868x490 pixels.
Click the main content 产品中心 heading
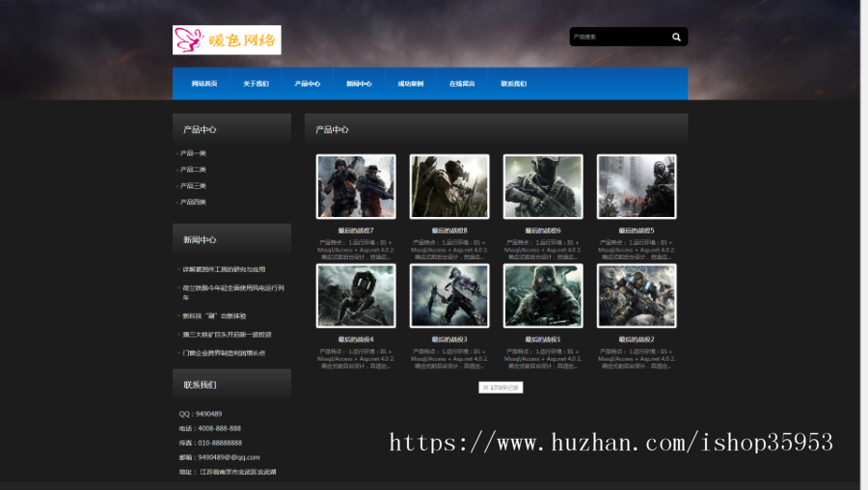click(x=332, y=129)
